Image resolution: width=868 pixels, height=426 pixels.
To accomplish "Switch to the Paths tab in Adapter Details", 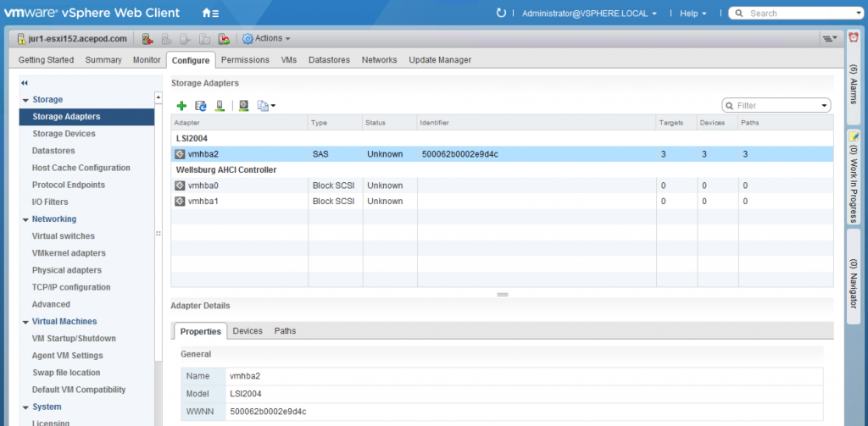I will [285, 331].
